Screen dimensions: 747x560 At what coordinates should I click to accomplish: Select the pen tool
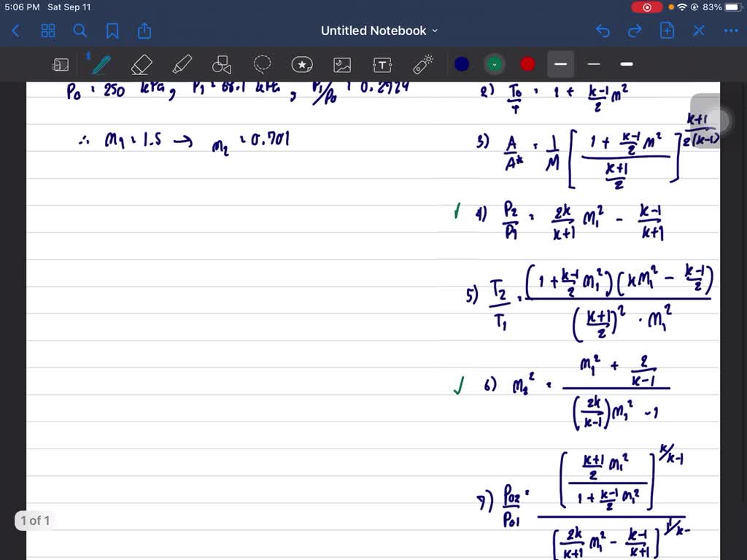101,65
